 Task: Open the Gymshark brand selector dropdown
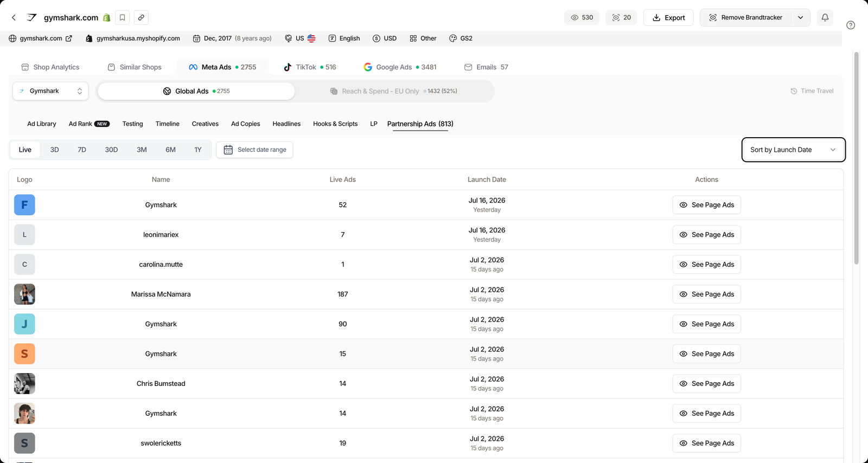(51, 91)
